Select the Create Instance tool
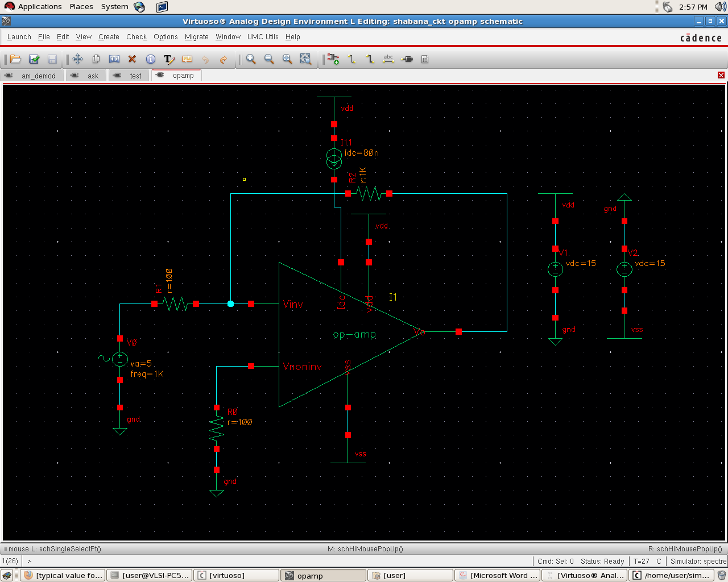 click(334, 59)
